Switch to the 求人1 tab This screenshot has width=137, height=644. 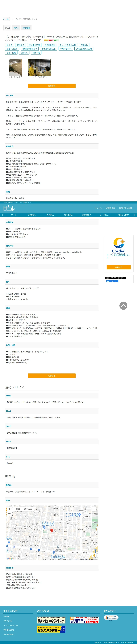point(8,28)
